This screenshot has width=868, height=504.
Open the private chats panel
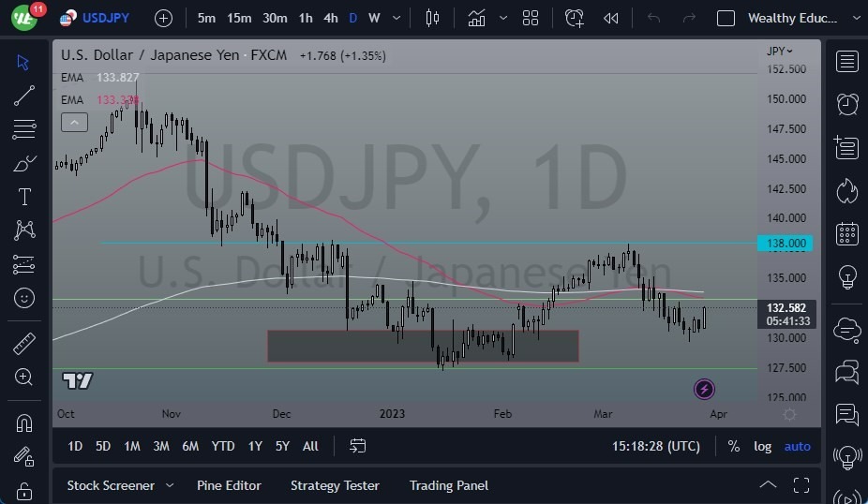(847, 372)
